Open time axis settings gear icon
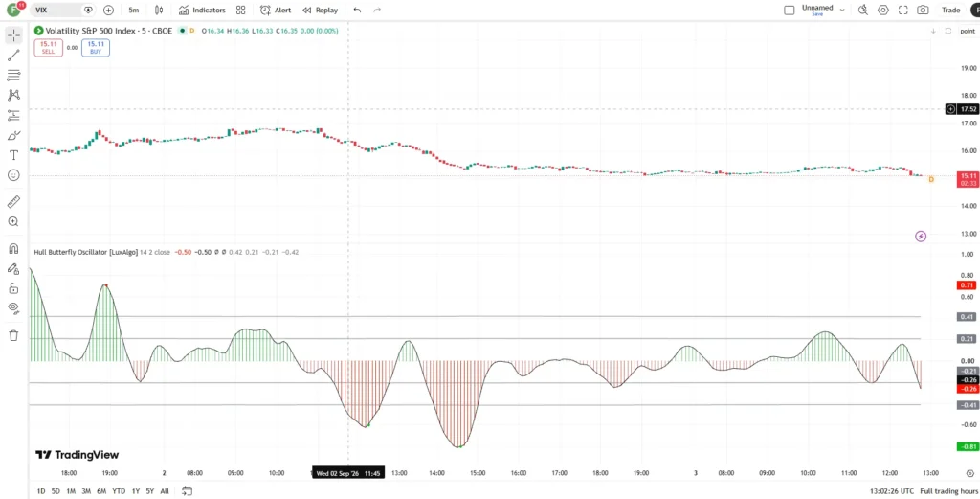This screenshot has width=980, height=499. pyautogui.click(x=969, y=473)
